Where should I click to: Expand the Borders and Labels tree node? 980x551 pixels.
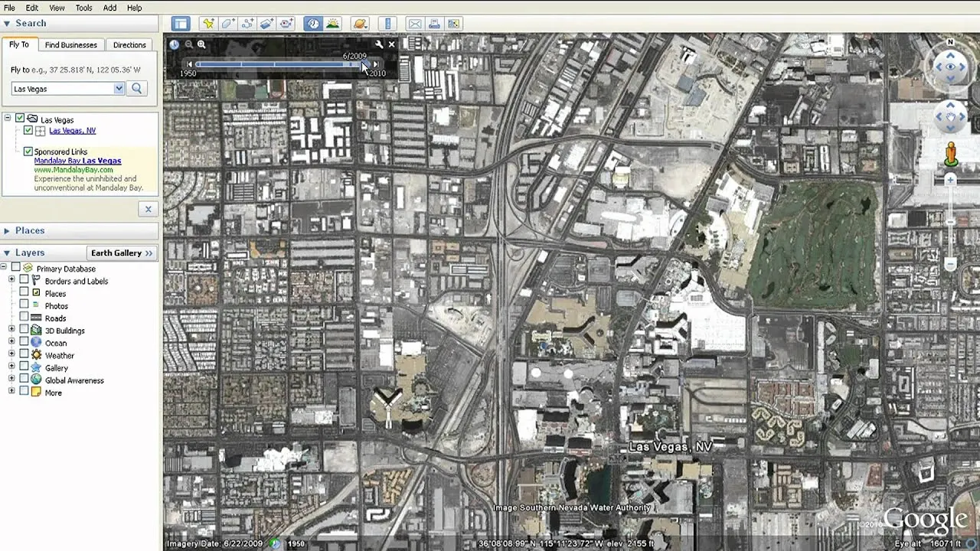click(x=11, y=281)
